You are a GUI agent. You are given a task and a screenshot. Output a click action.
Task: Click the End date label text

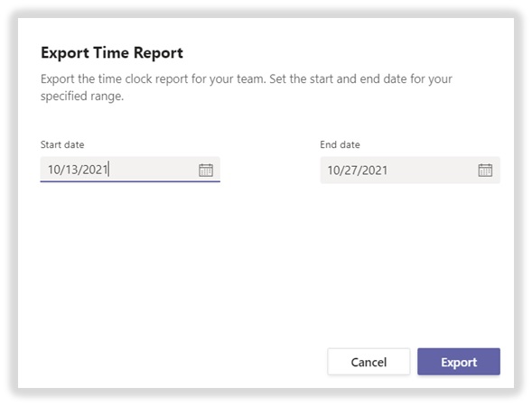point(340,144)
